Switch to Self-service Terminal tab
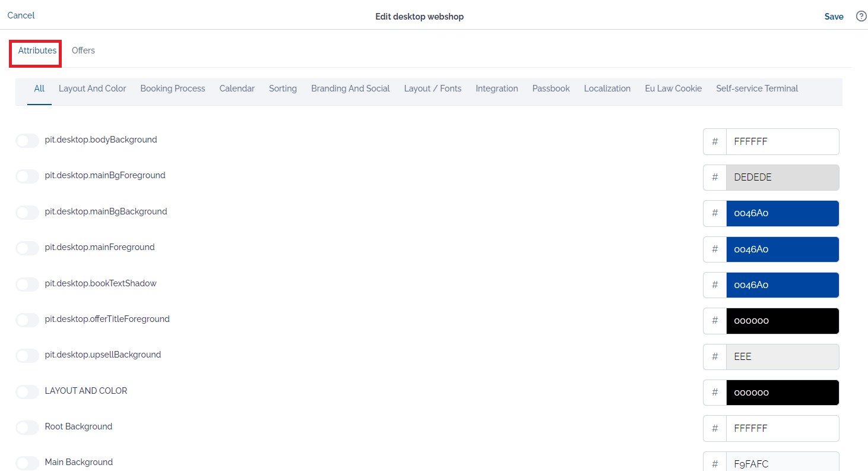Viewport: 868px width, 471px height. point(757,88)
